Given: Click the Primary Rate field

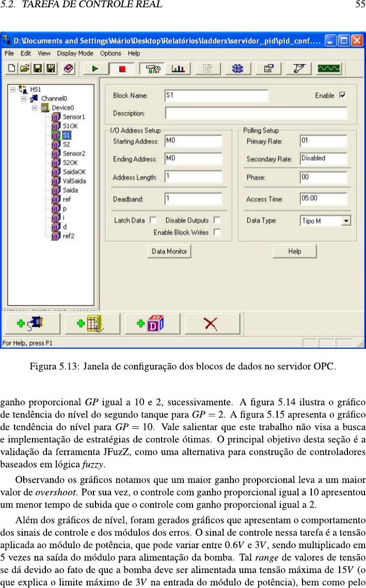Looking at the screenshot, I should 324,141.
